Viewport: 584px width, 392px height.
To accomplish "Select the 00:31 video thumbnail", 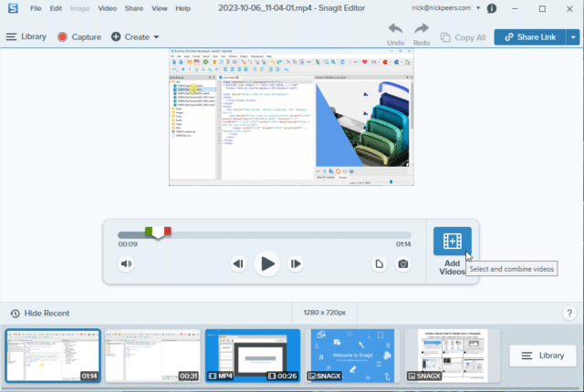I will (152, 356).
